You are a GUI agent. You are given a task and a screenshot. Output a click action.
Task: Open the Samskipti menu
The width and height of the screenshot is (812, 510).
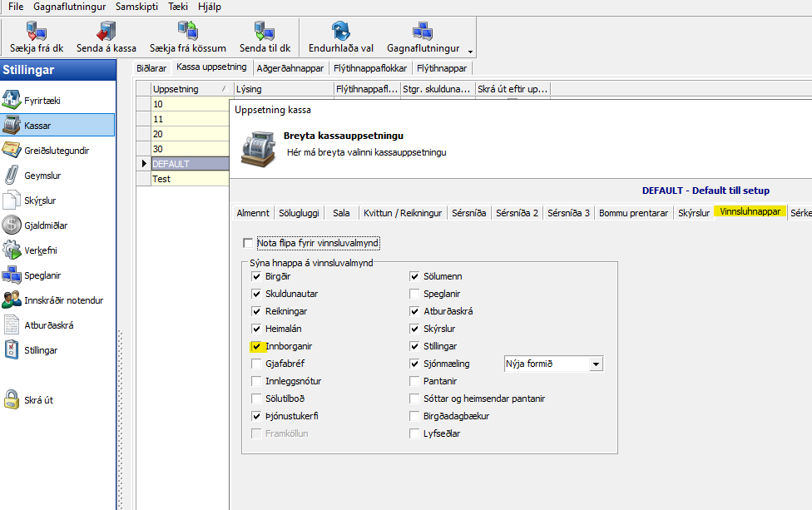[x=137, y=6]
